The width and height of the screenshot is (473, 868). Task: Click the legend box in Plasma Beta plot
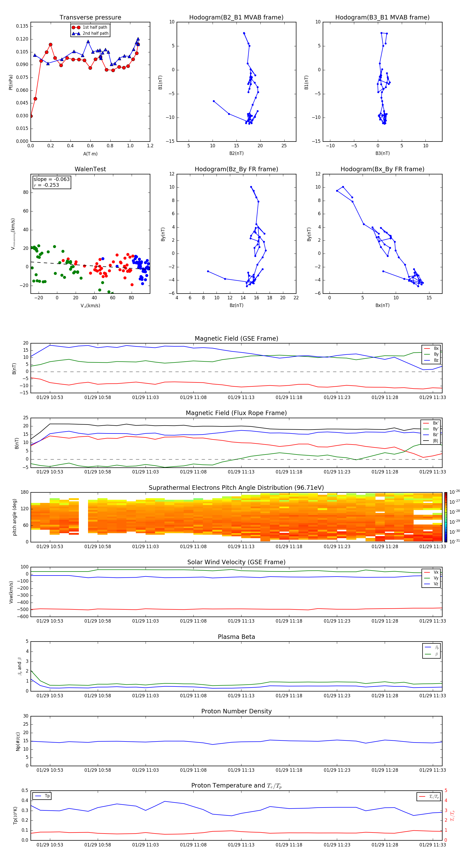point(431,651)
